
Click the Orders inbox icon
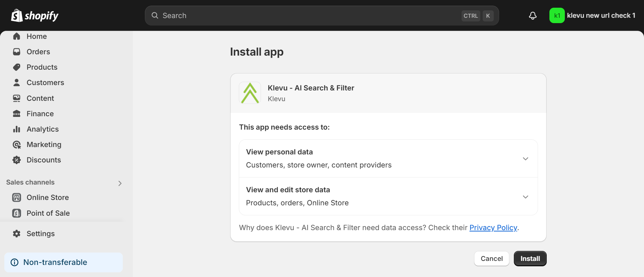17,52
